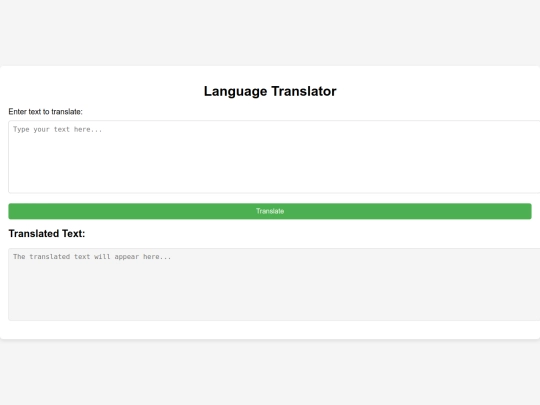540x405 pixels.
Task: Focus the 'Type your text here...' input box
Action: click(274, 157)
